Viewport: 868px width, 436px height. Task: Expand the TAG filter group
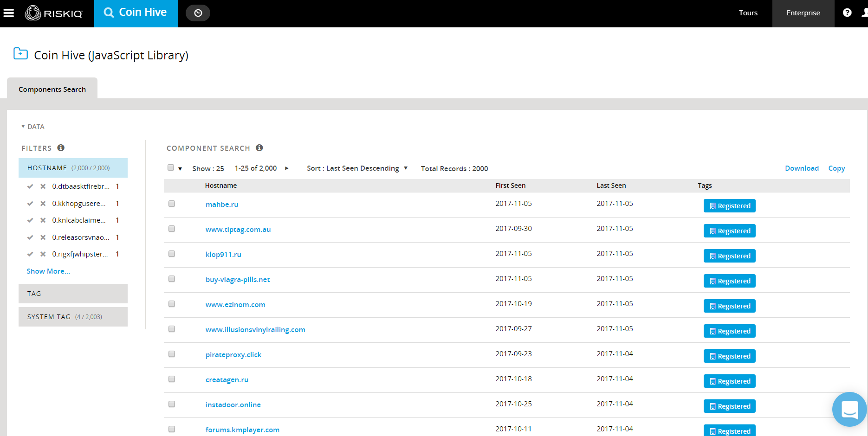73,294
